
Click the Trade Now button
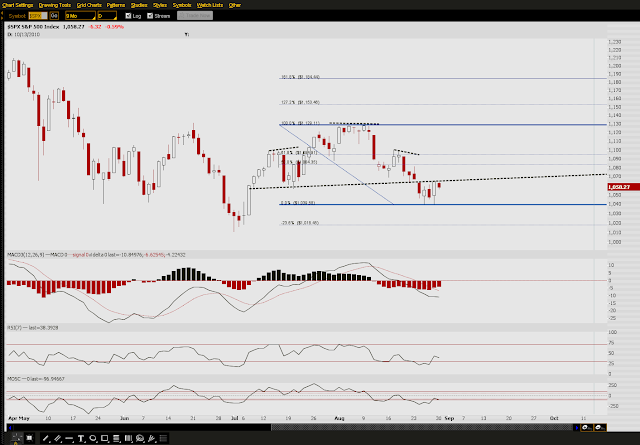(195, 16)
